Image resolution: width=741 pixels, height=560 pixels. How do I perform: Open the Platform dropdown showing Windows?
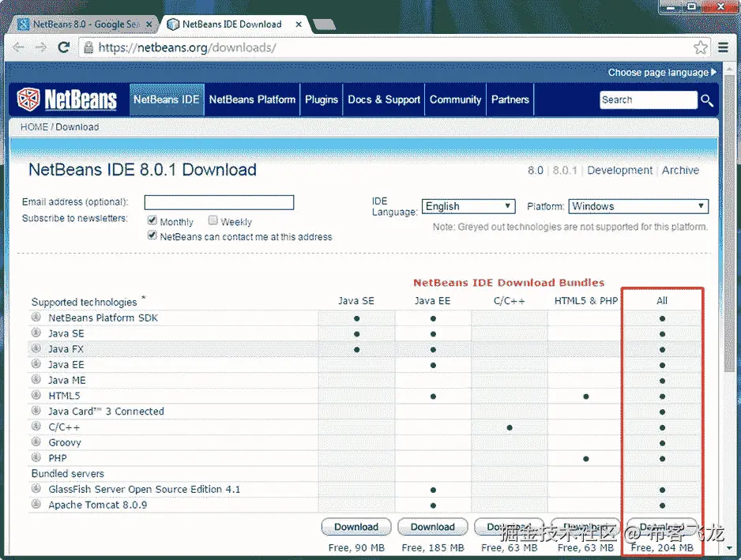click(638, 206)
